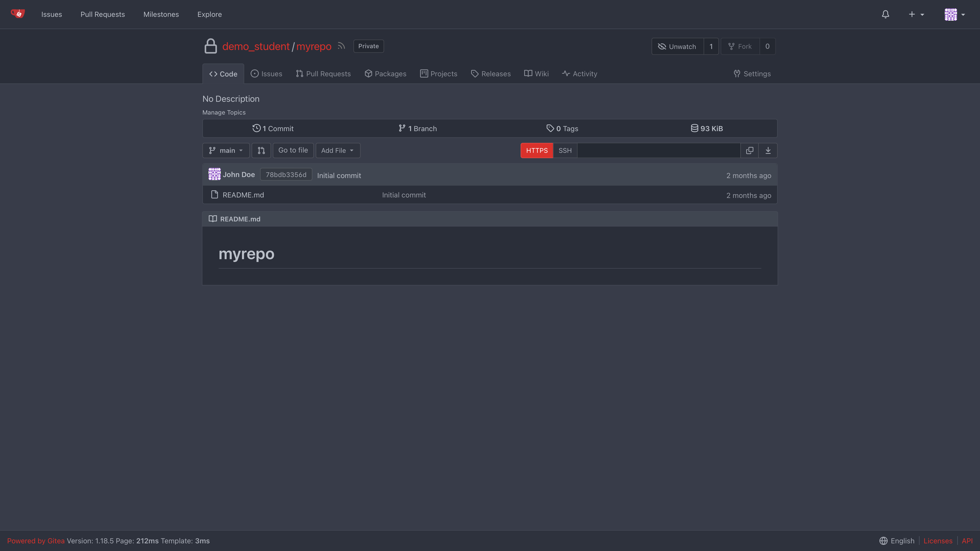Click the RSS feed icon beside myrepo
The height and width of the screenshot is (551, 980).
pyautogui.click(x=341, y=46)
